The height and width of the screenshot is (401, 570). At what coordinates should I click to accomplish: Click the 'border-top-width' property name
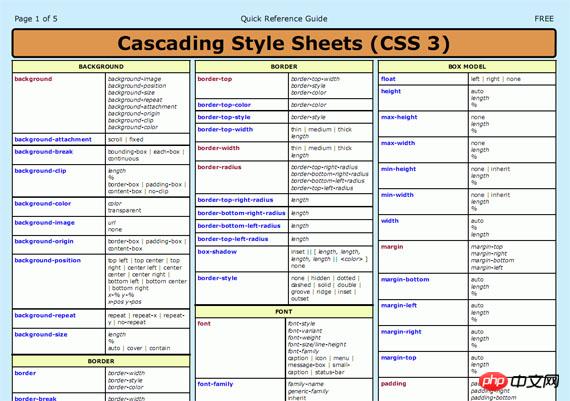(x=225, y=129)
